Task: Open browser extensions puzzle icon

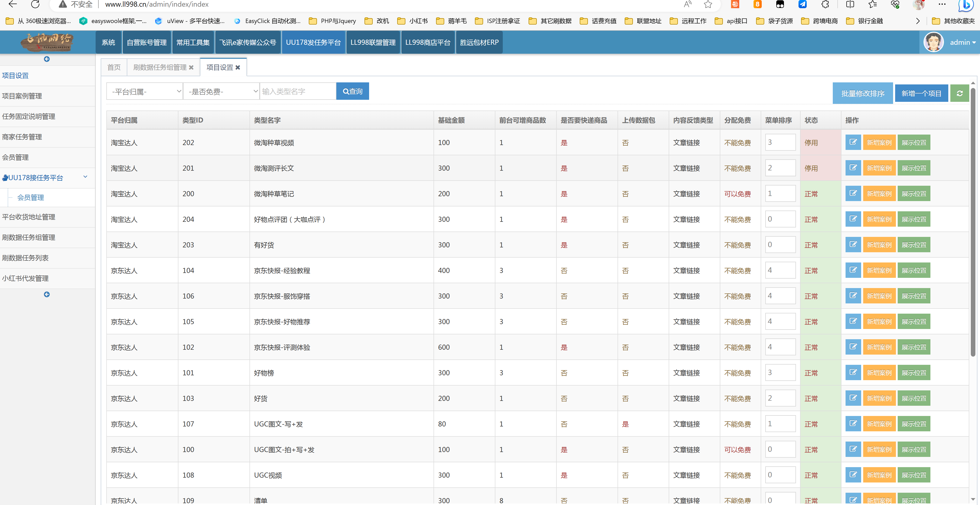Action: click(825, 4)
